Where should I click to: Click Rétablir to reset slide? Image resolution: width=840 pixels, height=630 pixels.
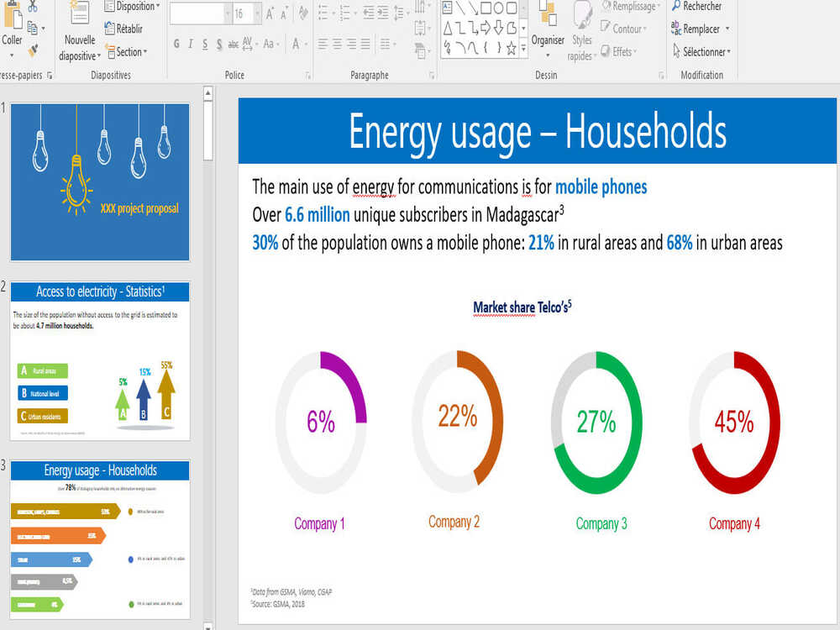[123, 29]
